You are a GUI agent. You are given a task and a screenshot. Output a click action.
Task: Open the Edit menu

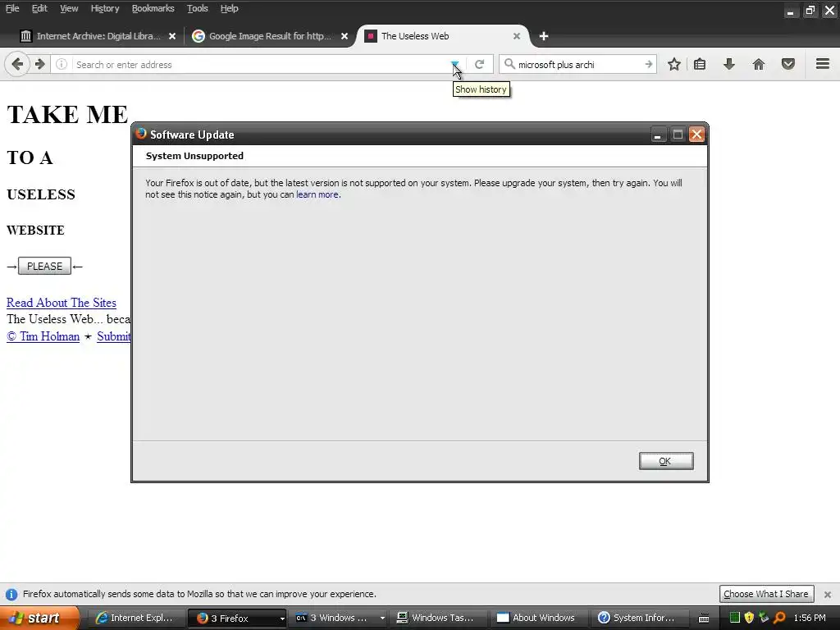tap(39, 8)
